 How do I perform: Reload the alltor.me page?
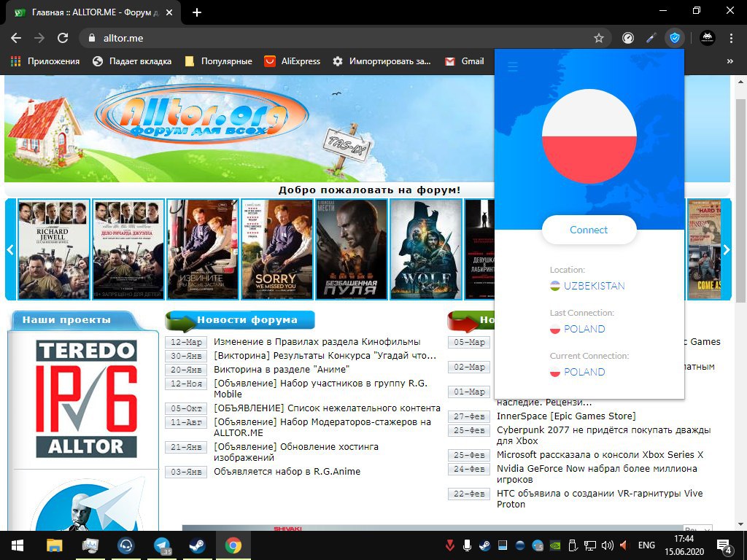(63, 38)
